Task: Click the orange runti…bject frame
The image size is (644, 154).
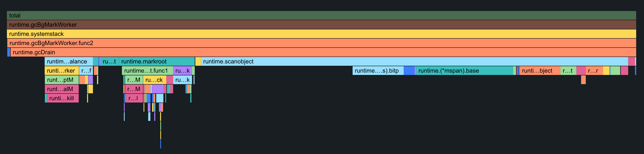Action: point(540,71)
